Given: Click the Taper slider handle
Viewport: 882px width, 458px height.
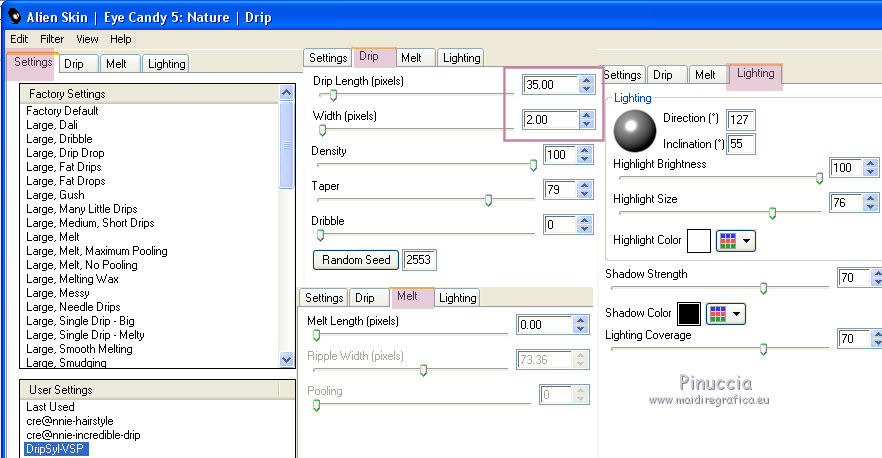Looking at the screenshot, I should [x=488, y=200].
